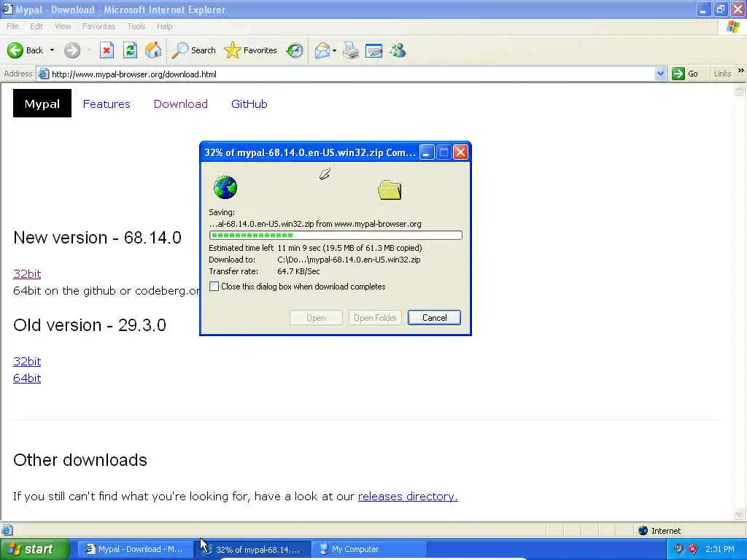Click the download progress bar
Screen dimensions: 747x560
(x=336, y=236)
